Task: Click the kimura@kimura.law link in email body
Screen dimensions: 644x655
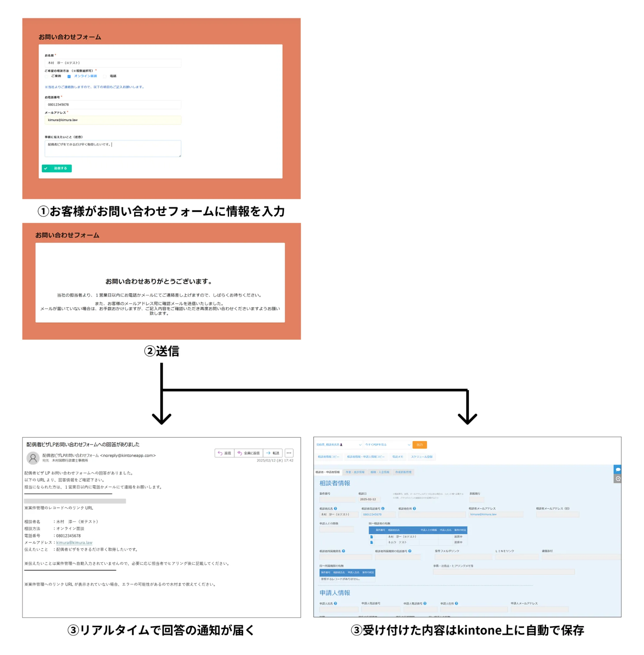Action: coord(74,543)
